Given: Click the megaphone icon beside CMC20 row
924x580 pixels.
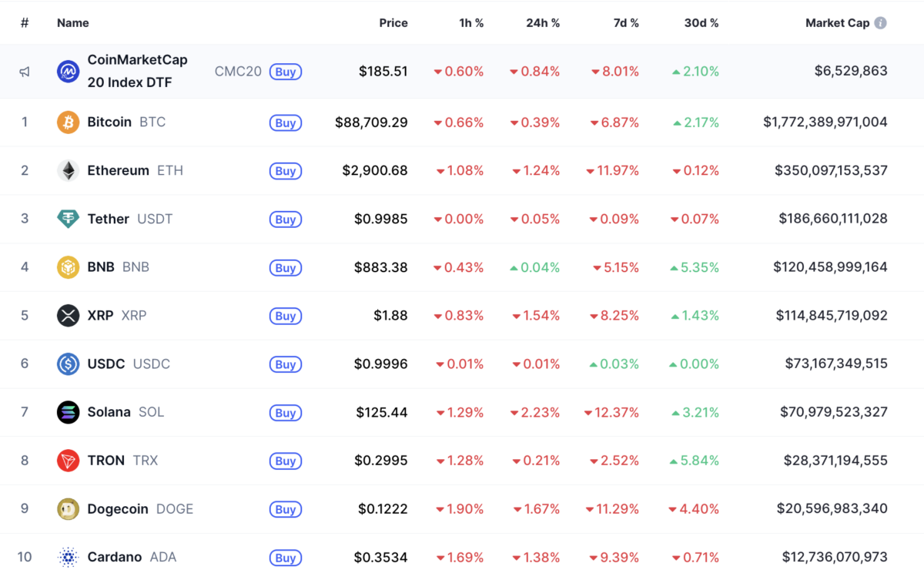Looking at the screenshot, I should coord(25,72).
